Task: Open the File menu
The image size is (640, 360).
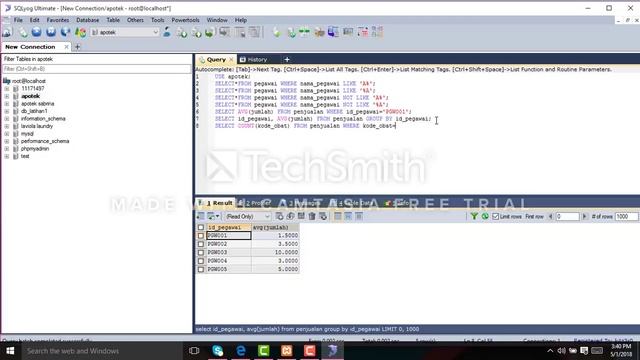Action: click(18, 20)
